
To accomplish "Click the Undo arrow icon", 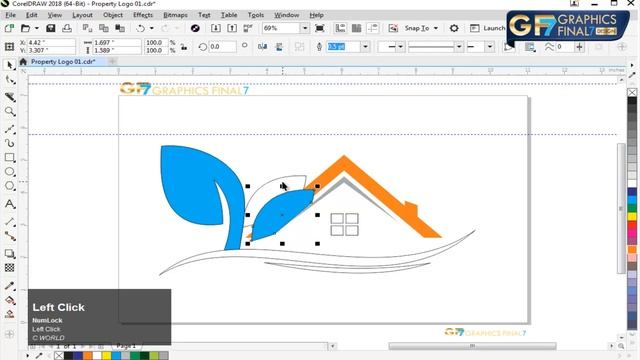I will (x=140, y=28).
